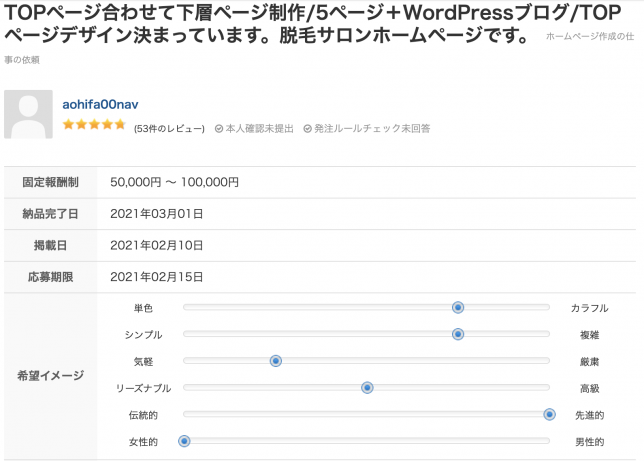
Task: Select the 2021年02月15日 application deadline
Action: click(156, 277)
